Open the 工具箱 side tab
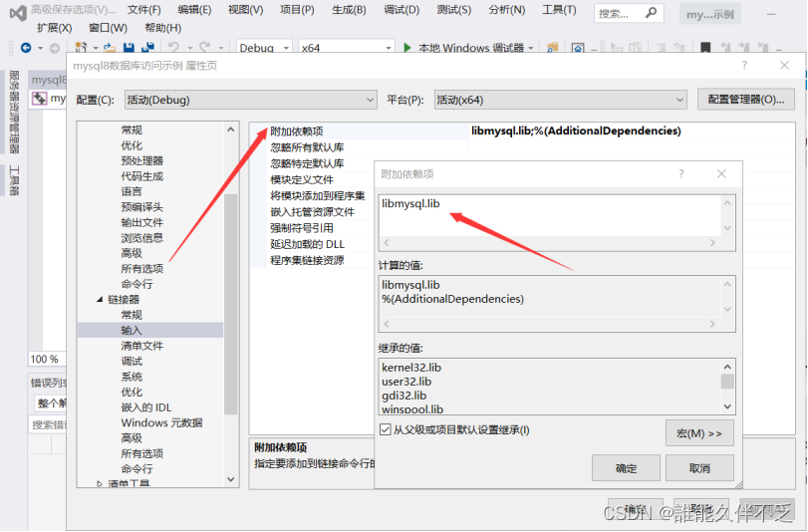The image size is (808, 532). click(14, 180)
